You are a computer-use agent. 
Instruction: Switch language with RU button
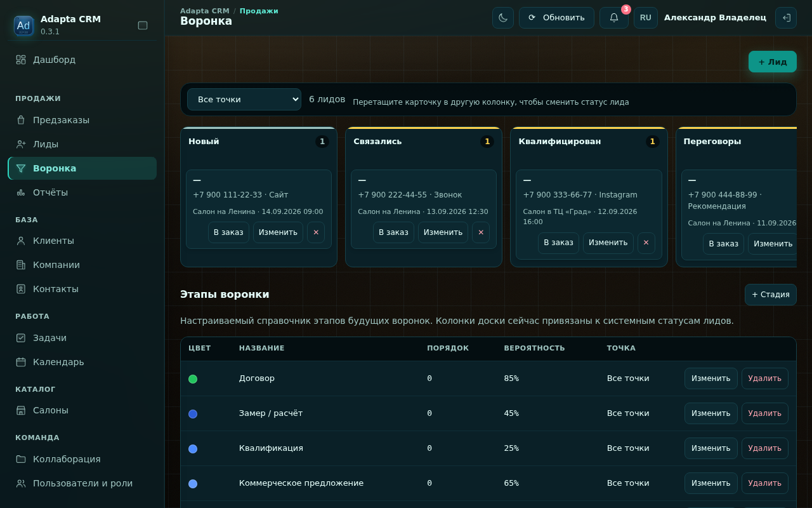click(646, 18)
